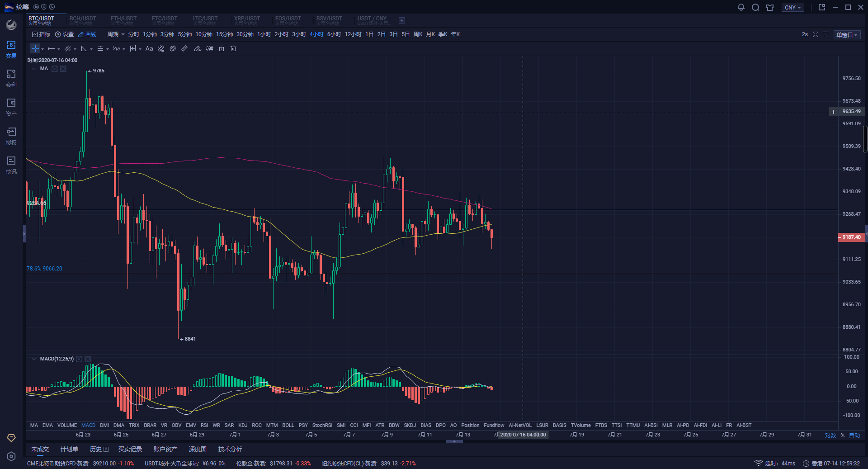Open the 设置 chart settings
Image resolution: width=868 pixels, height=469 pixels.
[65, 34]
